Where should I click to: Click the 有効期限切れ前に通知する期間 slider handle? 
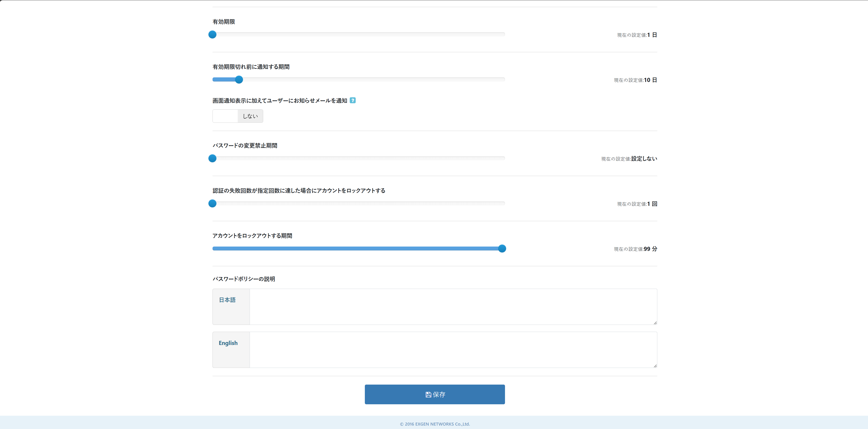(x=239, y=79)
